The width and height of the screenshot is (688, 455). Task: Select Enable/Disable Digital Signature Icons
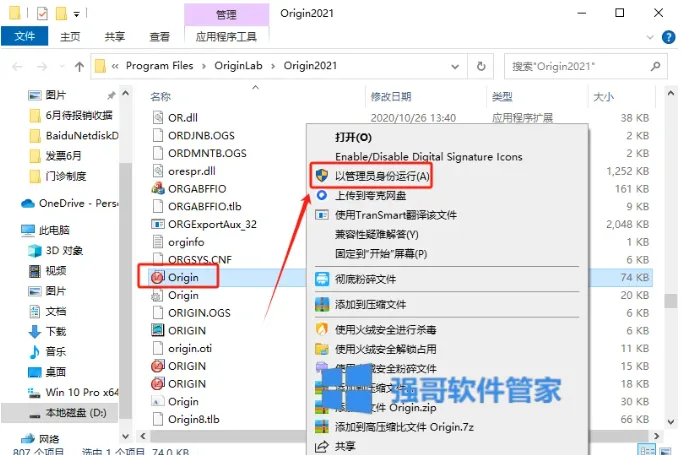[x=447, y=157]
